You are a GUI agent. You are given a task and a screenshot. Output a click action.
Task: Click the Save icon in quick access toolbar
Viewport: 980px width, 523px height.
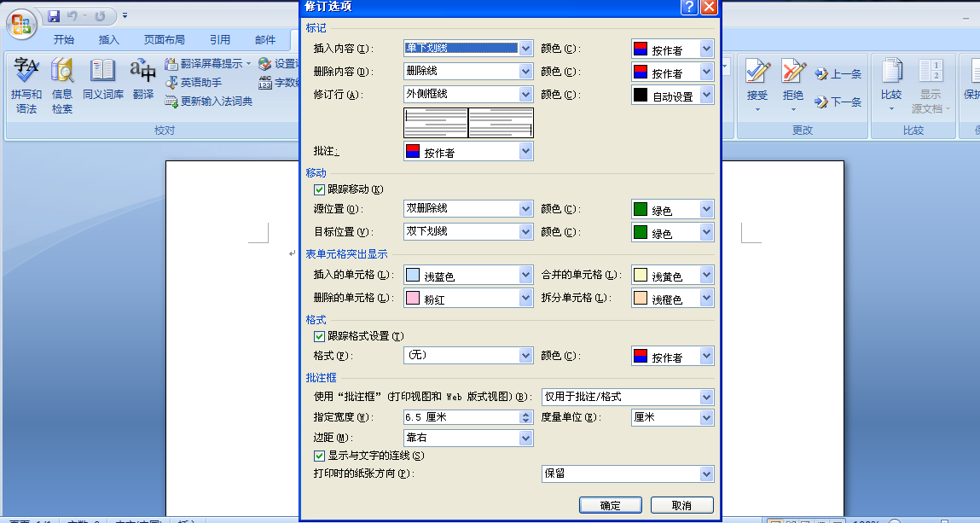pyautogui.click(x=54, y=16)
